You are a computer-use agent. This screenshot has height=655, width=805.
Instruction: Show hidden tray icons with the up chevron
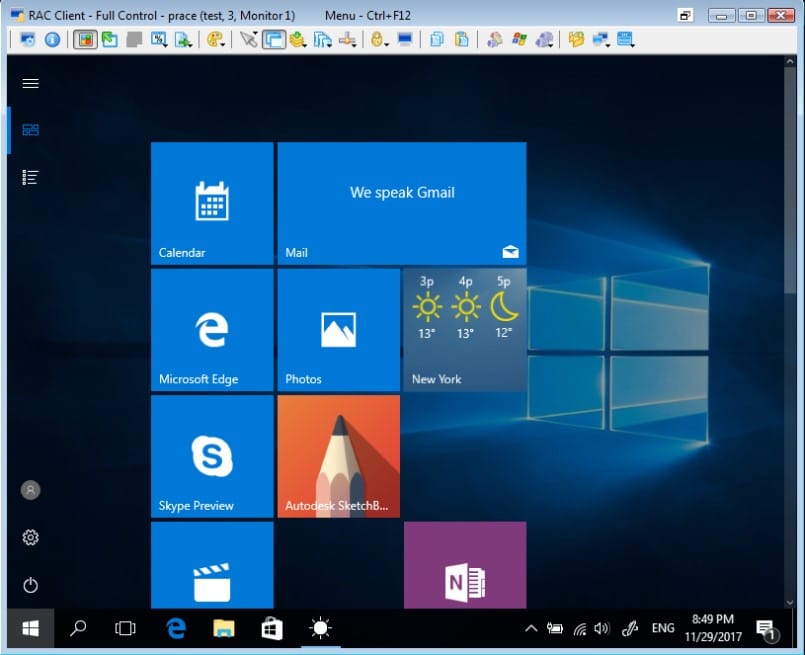(x=530, y=628)
